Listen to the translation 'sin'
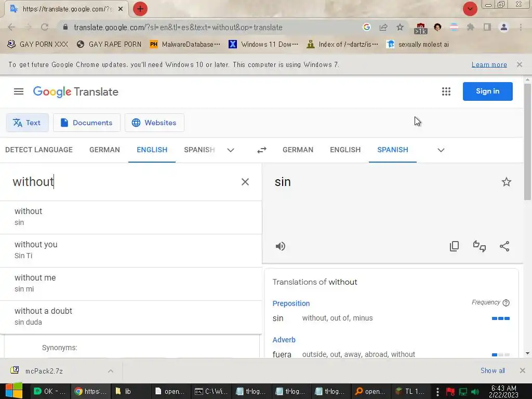Screen dimensions: 532x399 [280, 246]
